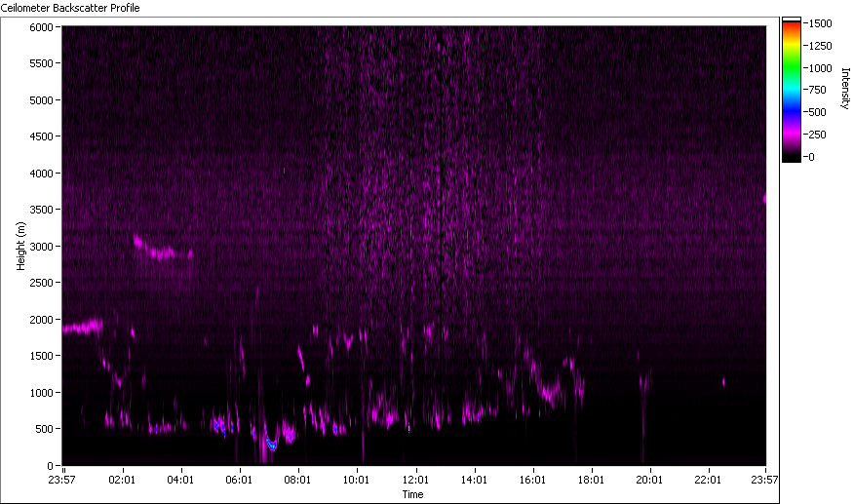Click the cloud band at 2000 m near start
The width and height of the screenshot is (854, 504).
click(x=83, y=327)
